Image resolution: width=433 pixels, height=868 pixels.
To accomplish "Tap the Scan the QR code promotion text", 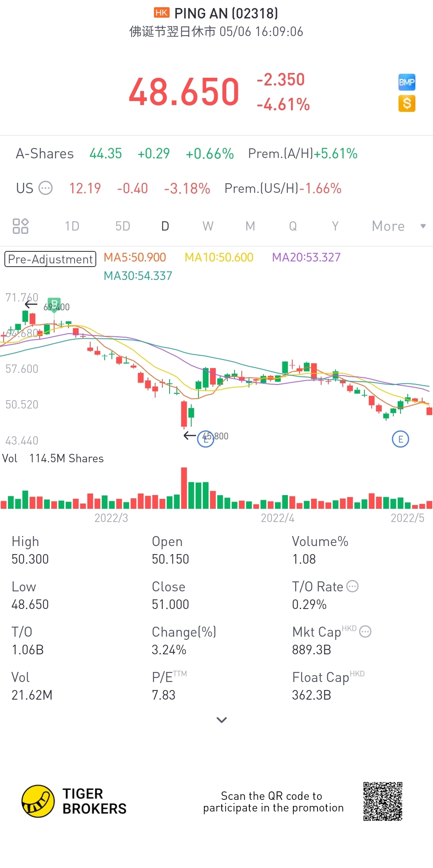I will [273, 801].
